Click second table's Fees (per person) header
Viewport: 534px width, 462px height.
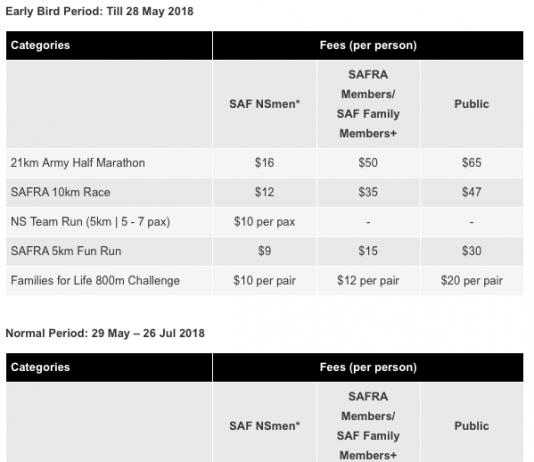[368, 367]
